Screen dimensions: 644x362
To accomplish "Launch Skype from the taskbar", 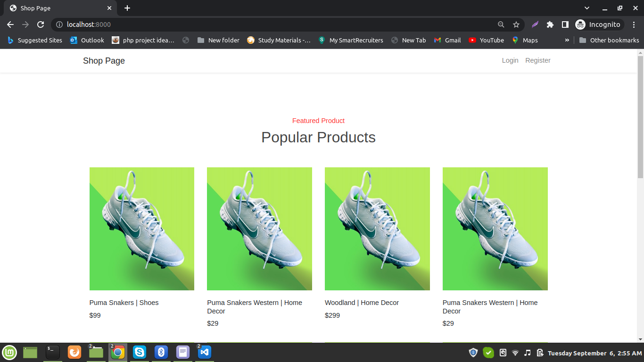I will (x=139, y=352).
